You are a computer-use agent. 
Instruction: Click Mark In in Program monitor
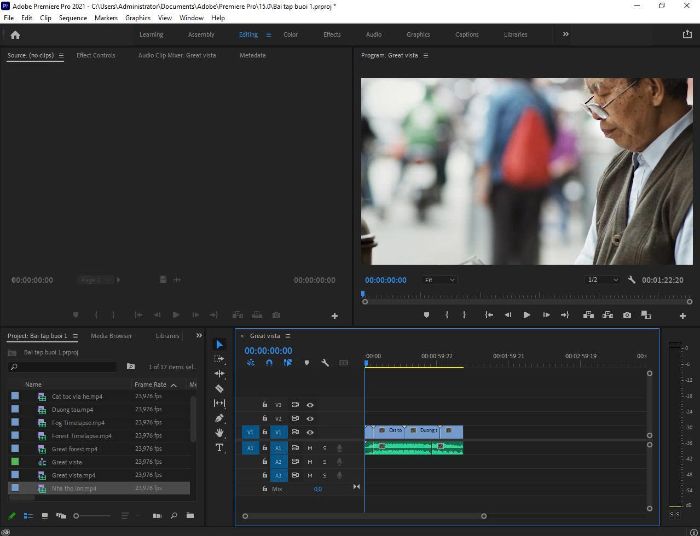(x=446, y=315)
